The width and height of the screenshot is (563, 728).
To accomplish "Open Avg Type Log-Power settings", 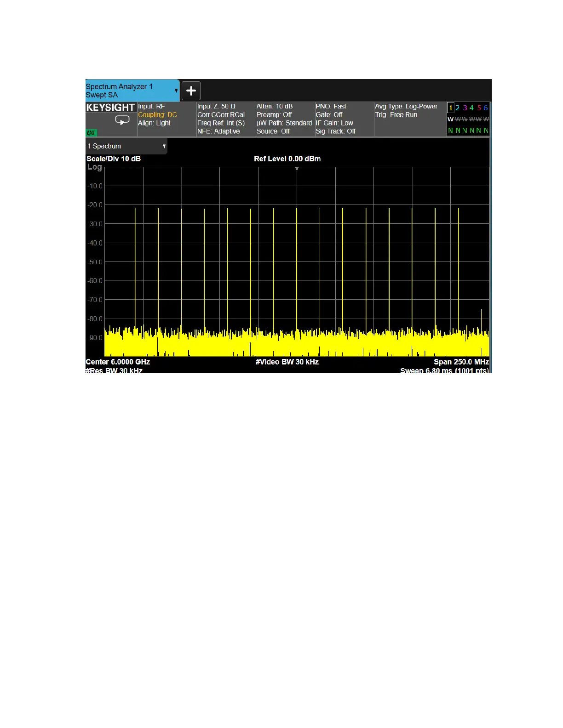I will click(x=406, y=107).
